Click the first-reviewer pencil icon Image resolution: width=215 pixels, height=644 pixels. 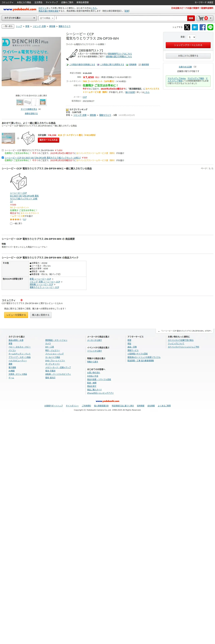[67, 65]
